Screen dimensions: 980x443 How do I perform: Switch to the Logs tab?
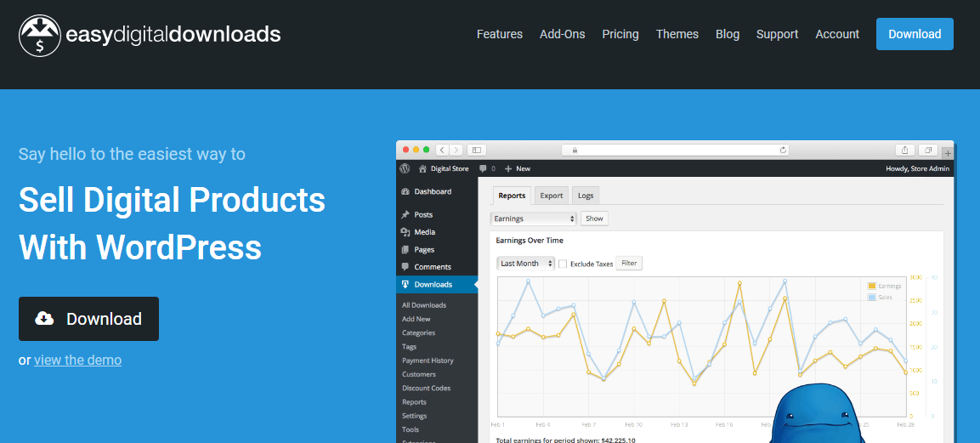(x=586, y=196)
